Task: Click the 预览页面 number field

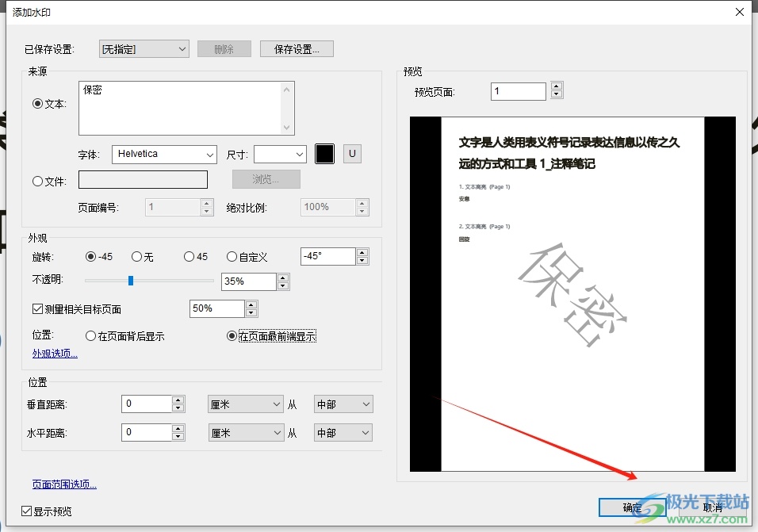Action: point(519,91)
